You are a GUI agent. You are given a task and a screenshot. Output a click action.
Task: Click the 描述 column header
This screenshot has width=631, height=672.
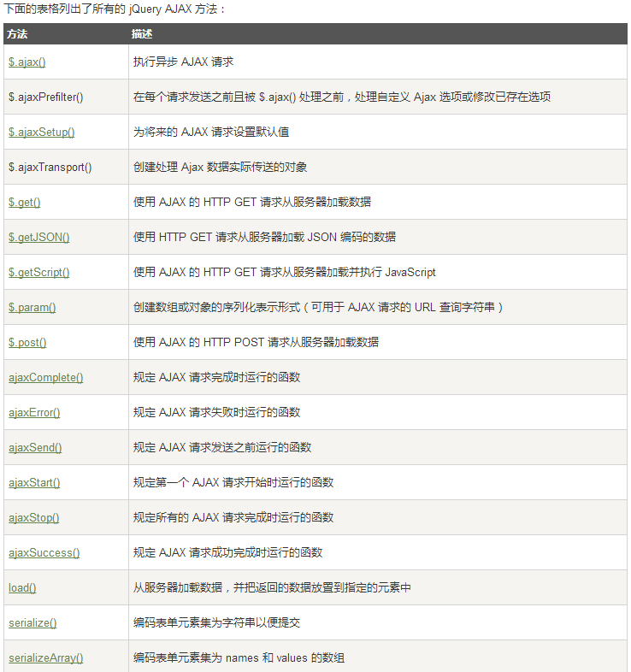point(142,34)
